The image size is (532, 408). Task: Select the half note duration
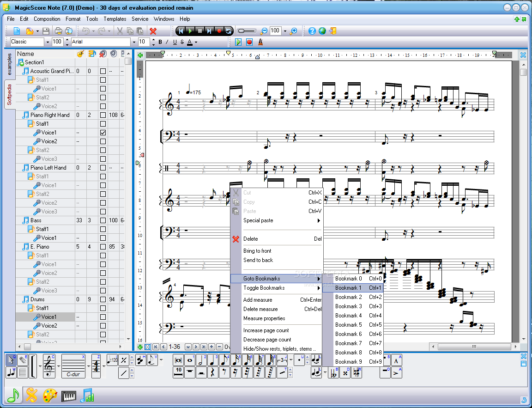click(201, 360)
